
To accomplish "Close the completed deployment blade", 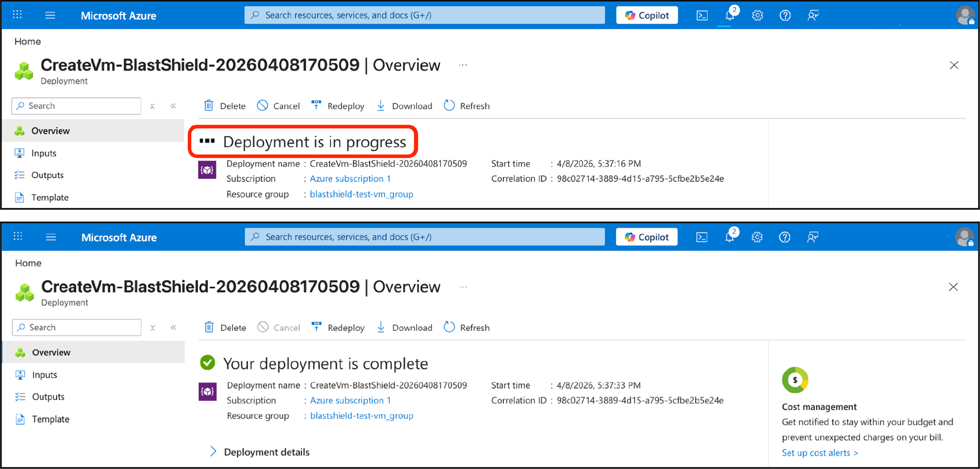I will pyautogui.click(x=953, y=287).
